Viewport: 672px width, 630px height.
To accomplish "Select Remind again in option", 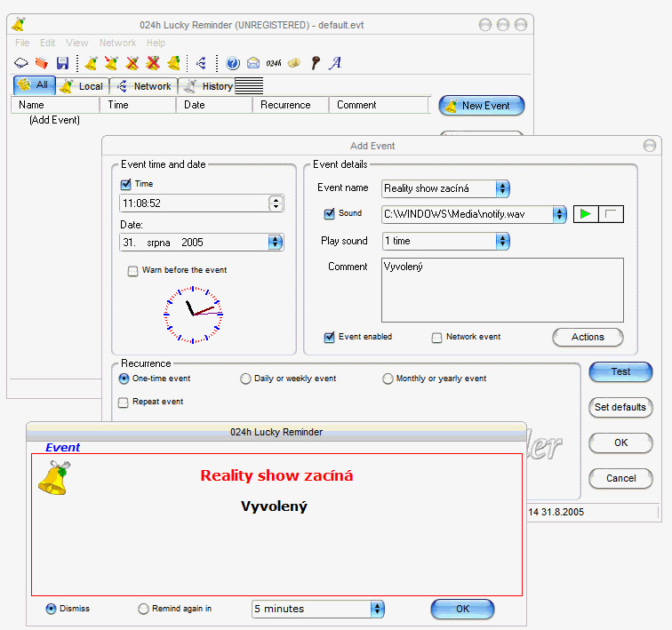I will (x=144, y=609).
